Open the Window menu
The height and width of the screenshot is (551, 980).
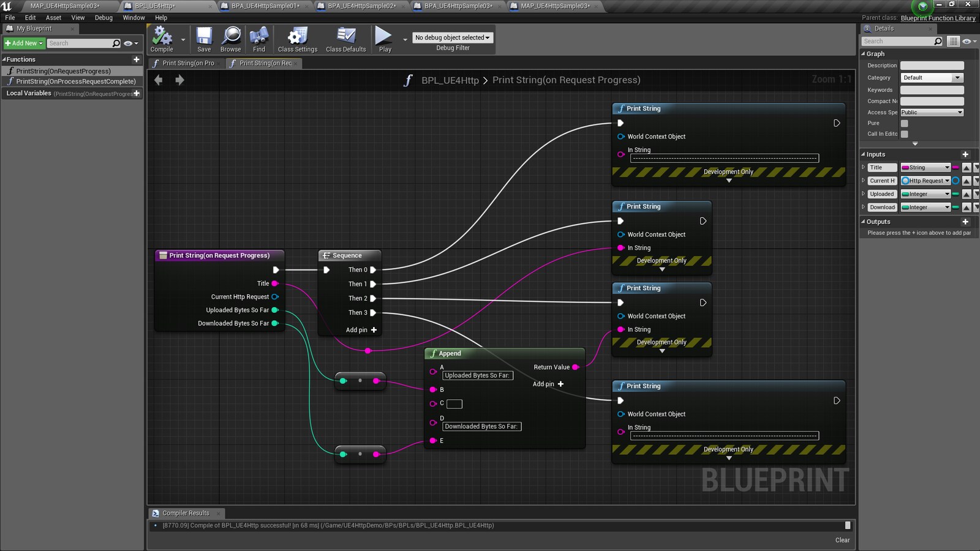pyautogui.click(x=134, y=18)
